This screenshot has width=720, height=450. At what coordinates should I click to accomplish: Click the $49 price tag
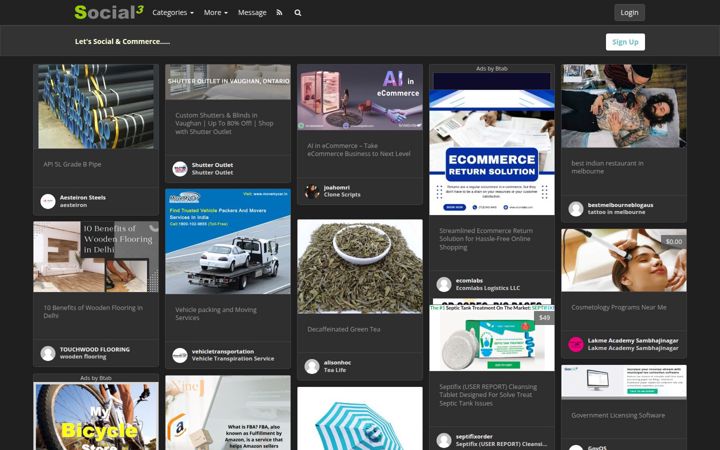coord(544,318)
